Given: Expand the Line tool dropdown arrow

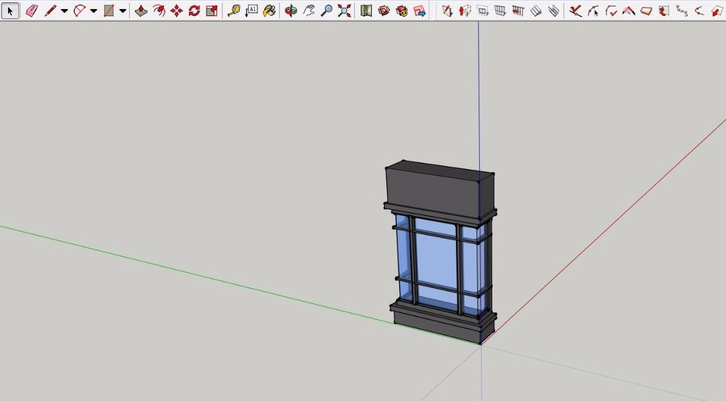Looking at the screenshot, I should pyautogui.click(x=64, y=11).
